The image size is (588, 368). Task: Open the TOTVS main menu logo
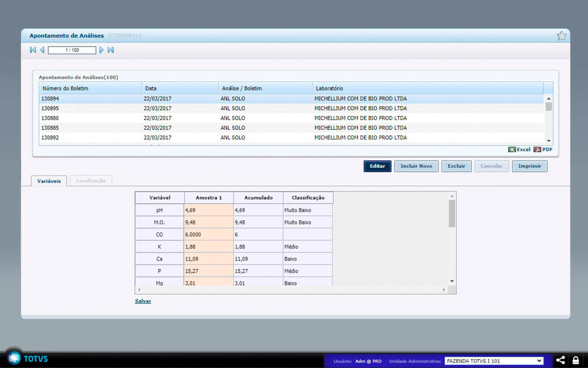(14, 358)
